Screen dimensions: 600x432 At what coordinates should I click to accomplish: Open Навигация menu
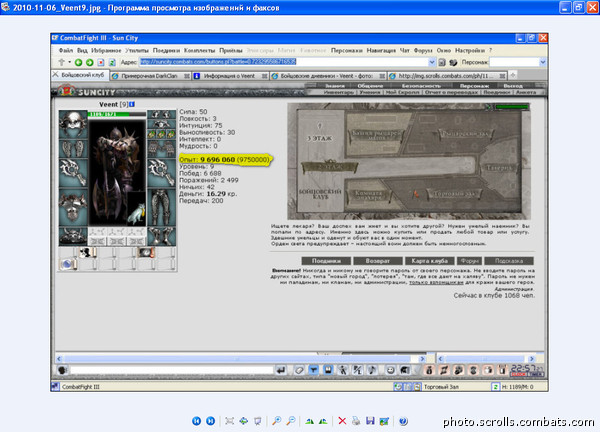tap(381, 50)
